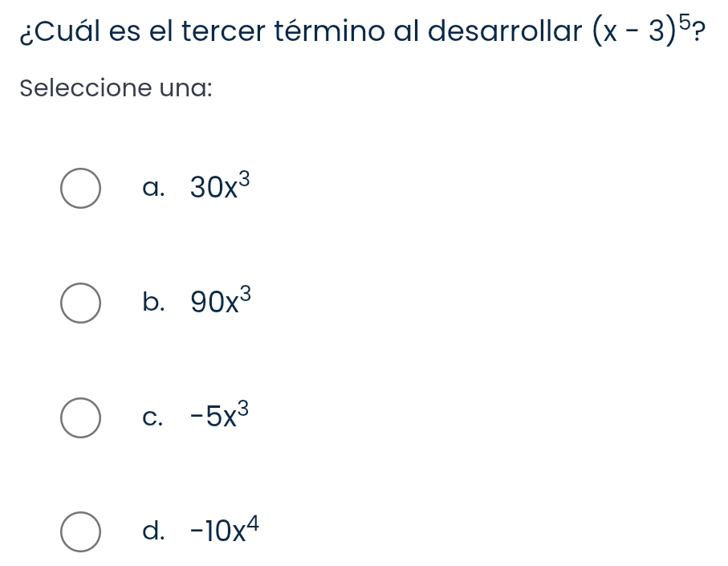Select the radio button for option b
This screenshot has width=728, height=566.
81,303
